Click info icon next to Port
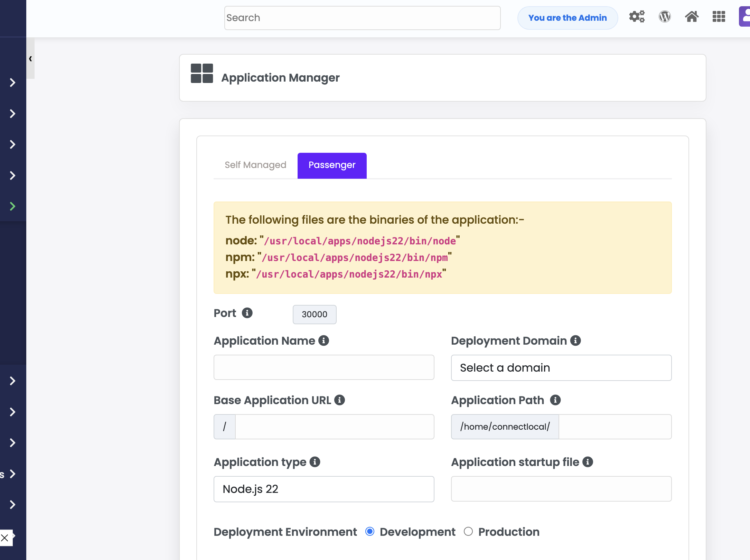Image resolution: width=750 pixels, height=560 pixels. click(247, 313)
